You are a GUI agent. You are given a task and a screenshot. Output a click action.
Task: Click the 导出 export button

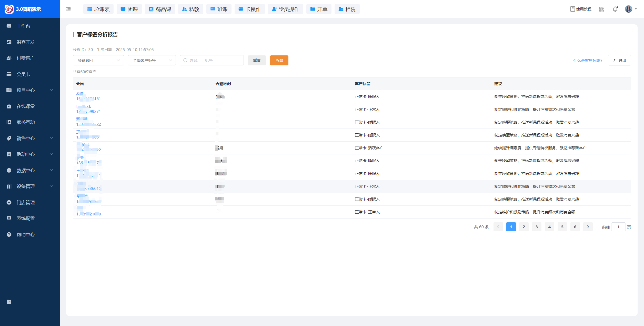click(x=619, y=61)
